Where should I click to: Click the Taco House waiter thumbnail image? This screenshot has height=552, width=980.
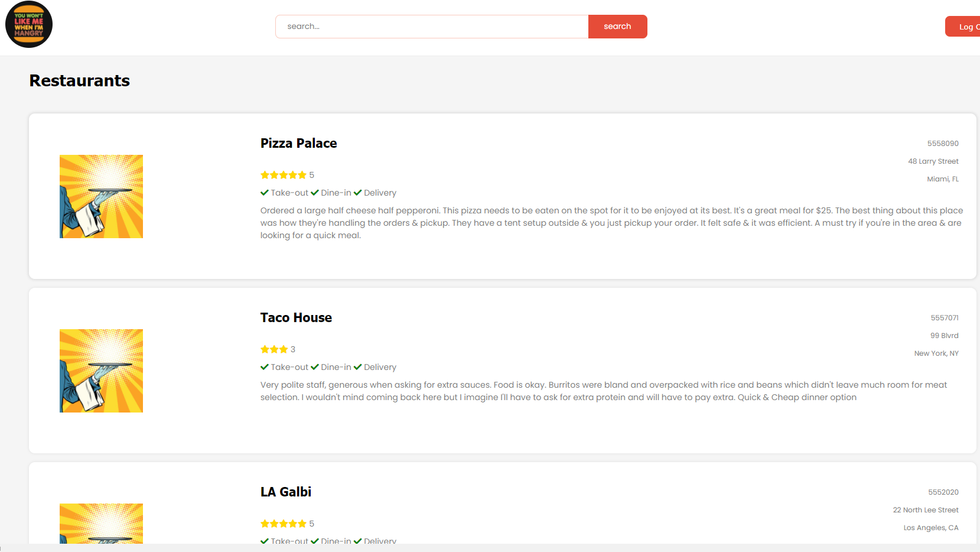pyautogui.click(x=101, y=371)
